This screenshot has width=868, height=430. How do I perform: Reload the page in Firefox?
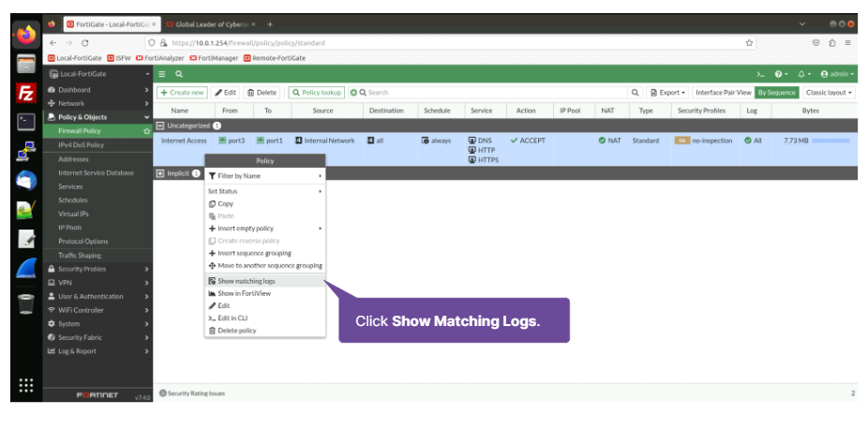(84, 42)
